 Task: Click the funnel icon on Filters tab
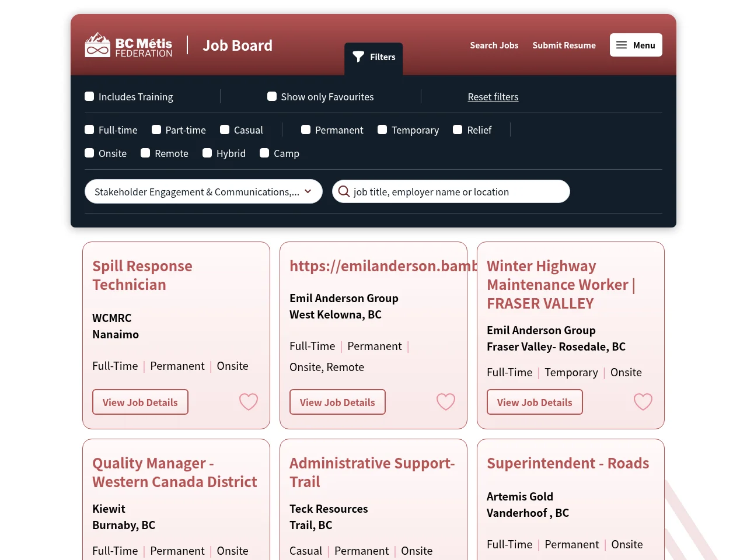coord(358,57)
